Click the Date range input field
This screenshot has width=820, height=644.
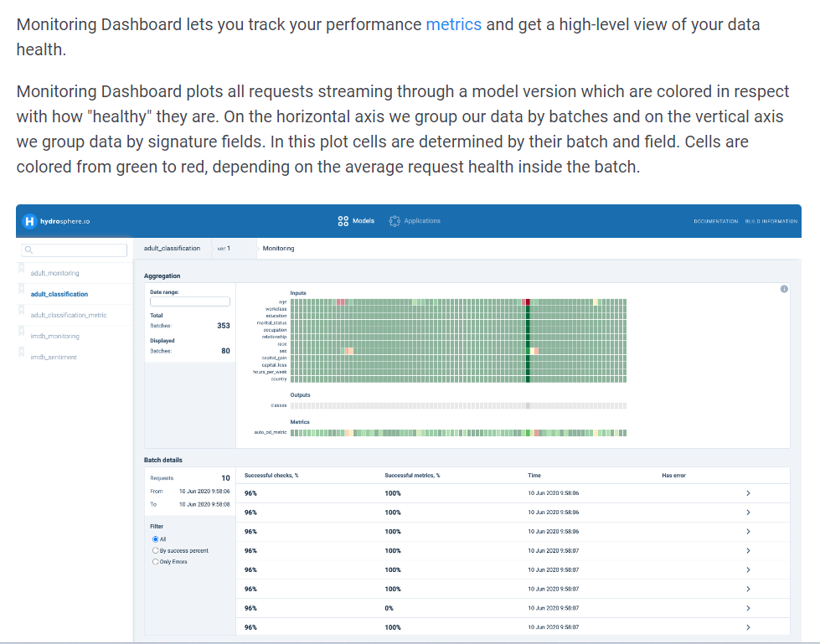point(189,301)
